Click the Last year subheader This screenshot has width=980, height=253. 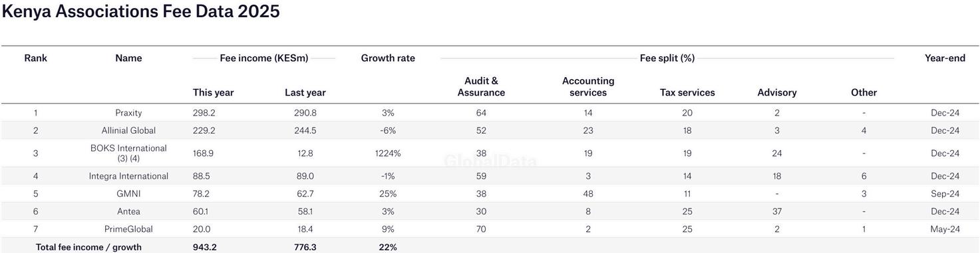coord(305,93)
